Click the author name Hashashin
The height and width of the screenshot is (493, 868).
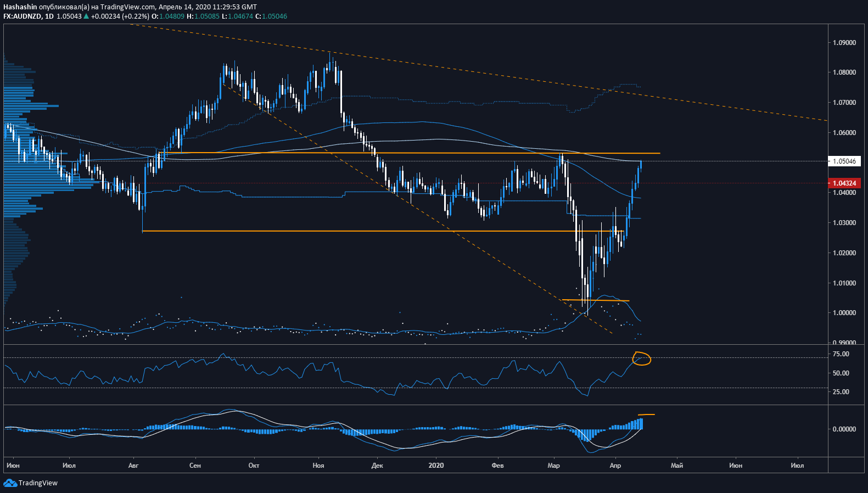point(20,7)
